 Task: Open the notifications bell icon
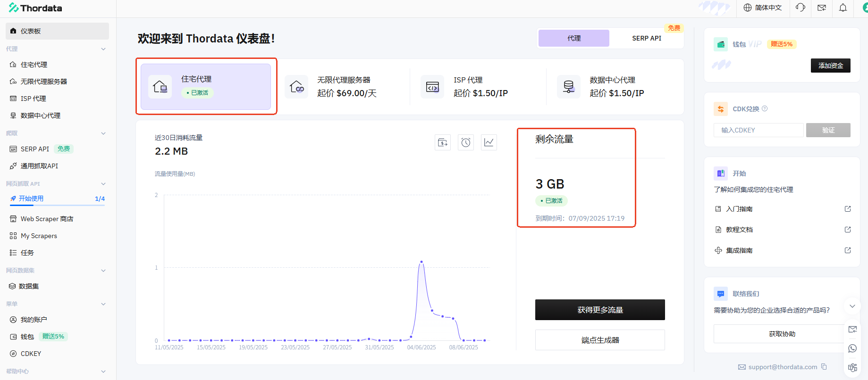843,8
